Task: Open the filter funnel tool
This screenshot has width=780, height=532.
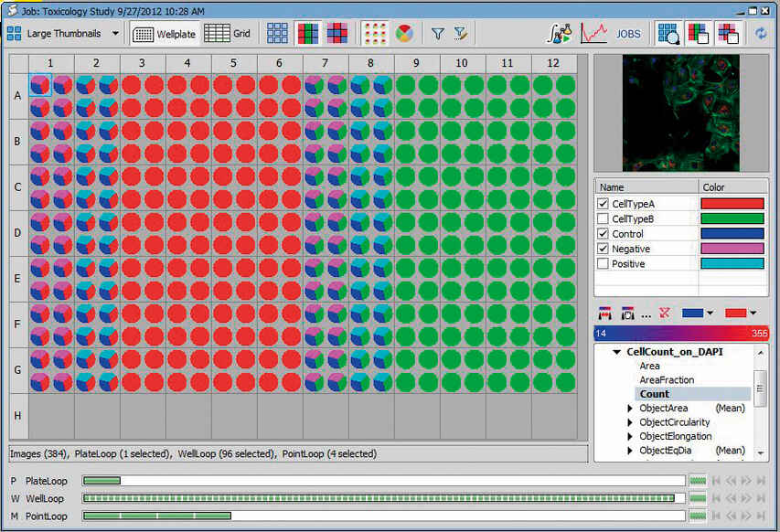Action: 438,33
